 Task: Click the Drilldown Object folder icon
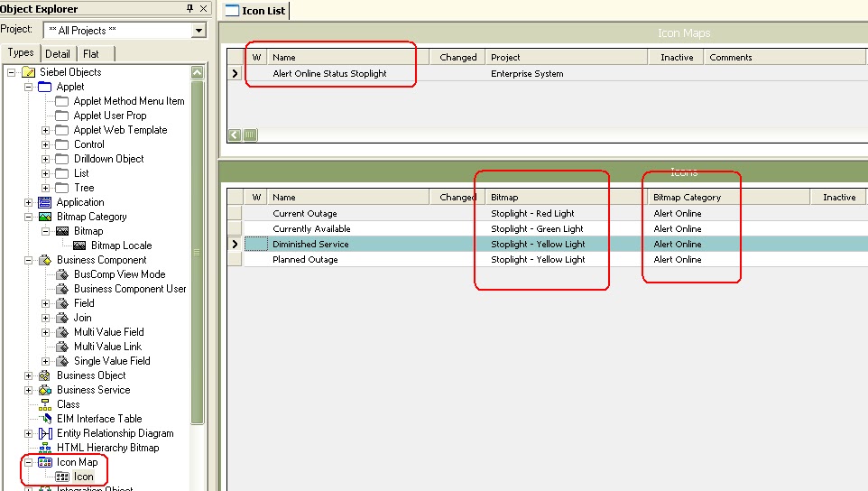click(x=62, y=158)
